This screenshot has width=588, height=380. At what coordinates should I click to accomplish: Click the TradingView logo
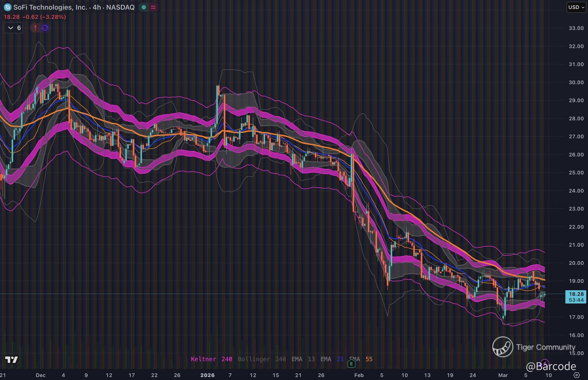coord(12,359)
